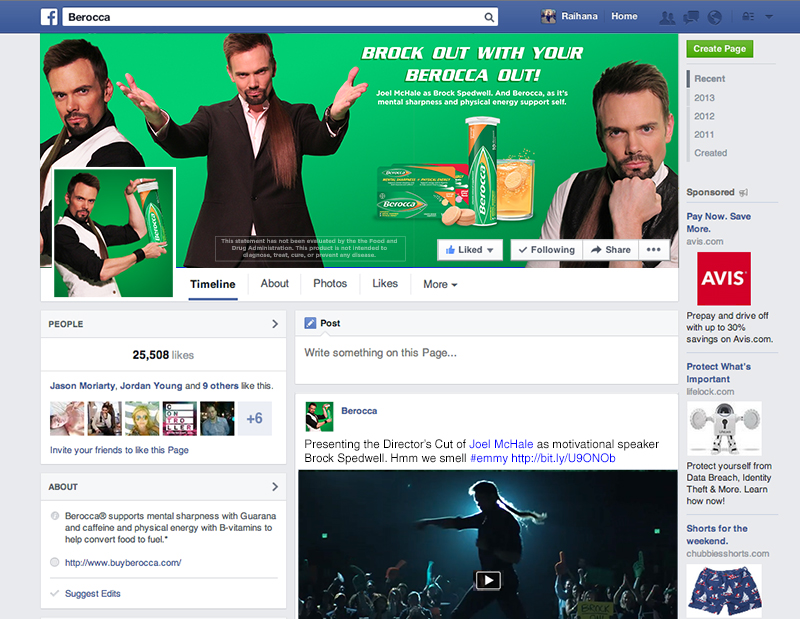Toggle the Following button

pos(546,250)
